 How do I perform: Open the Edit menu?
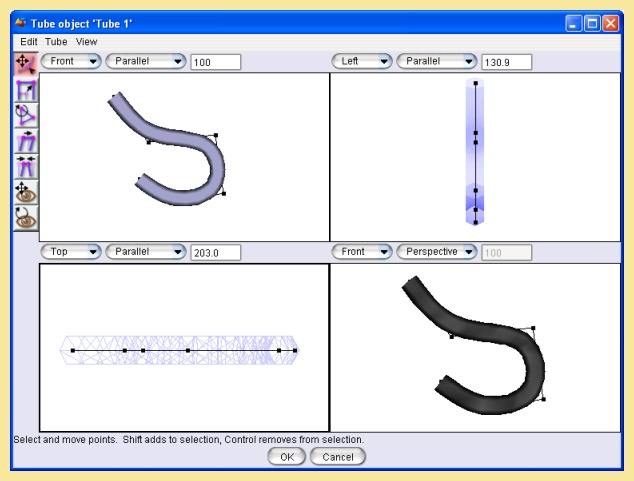(x=28, y=42)
